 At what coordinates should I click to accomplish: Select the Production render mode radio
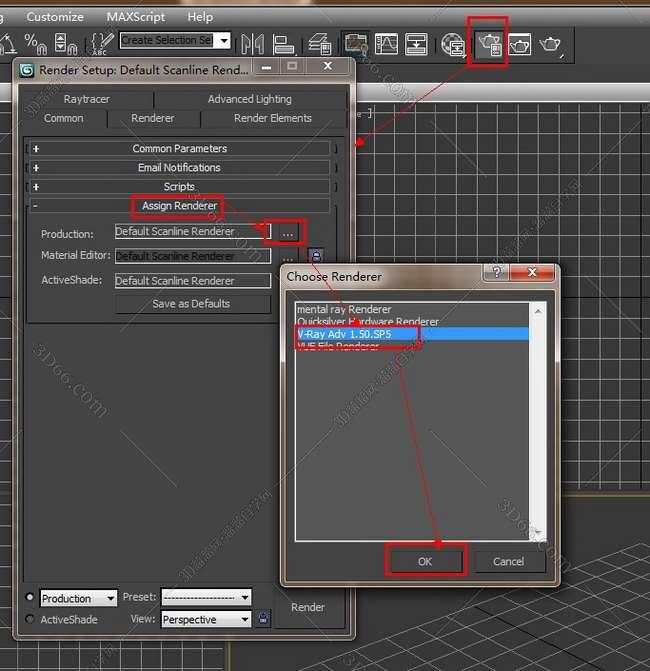pos(30,597)
